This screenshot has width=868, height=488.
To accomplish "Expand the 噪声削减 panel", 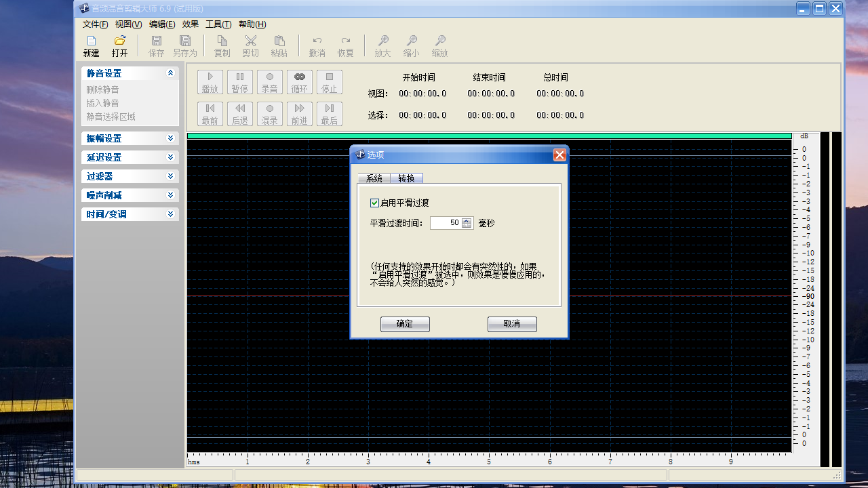I will point(170,195).
